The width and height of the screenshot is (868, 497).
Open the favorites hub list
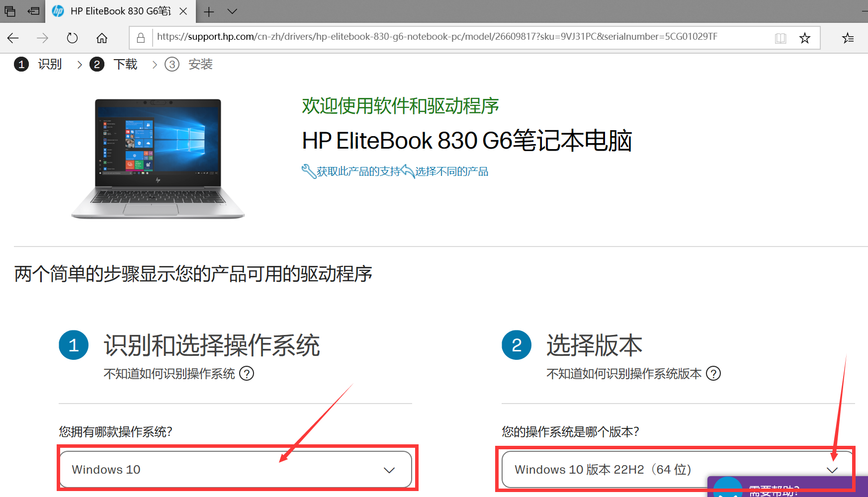point(848,38)
